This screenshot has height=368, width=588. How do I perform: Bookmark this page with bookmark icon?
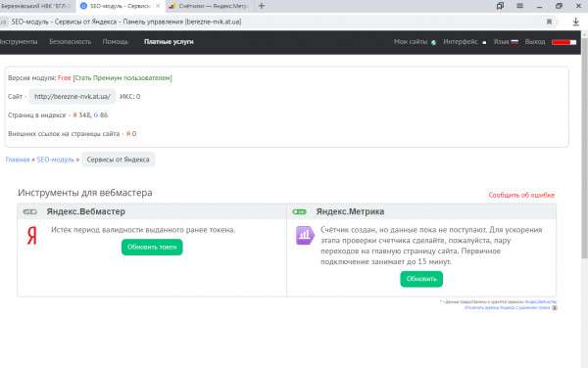coord(549,22)
